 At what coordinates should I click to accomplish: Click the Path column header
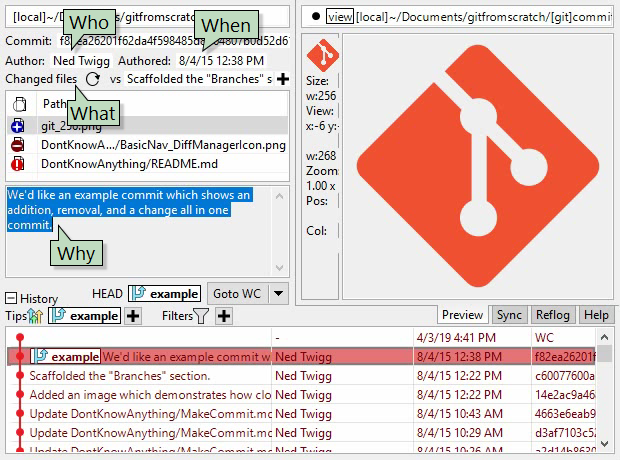click(162, 104)
